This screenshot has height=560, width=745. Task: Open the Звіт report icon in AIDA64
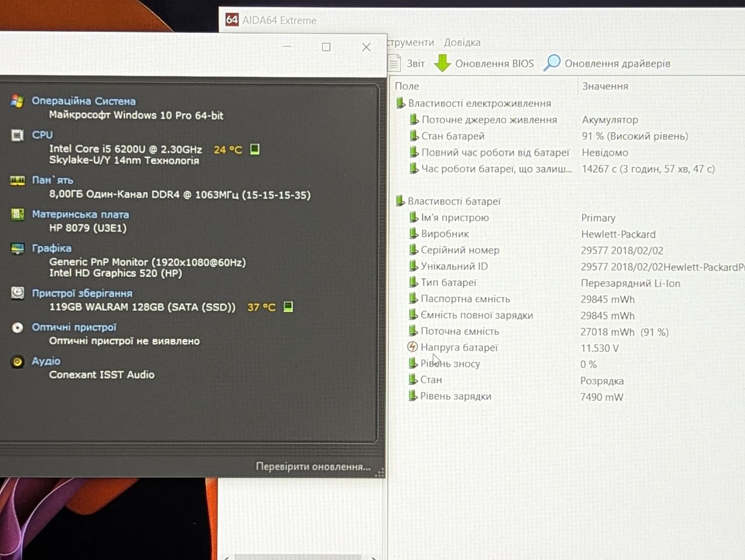pyautogui.click(x=395, y=63)
